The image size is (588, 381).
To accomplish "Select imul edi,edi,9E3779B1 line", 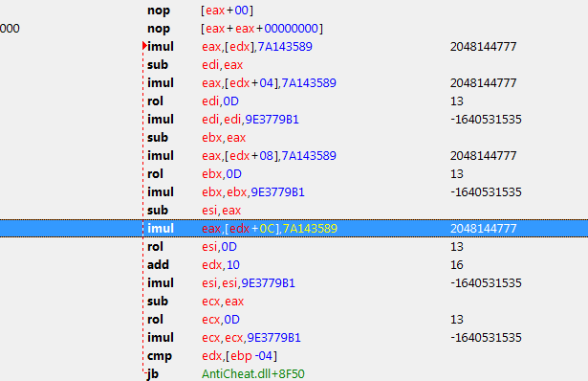I will coord(294,119).
